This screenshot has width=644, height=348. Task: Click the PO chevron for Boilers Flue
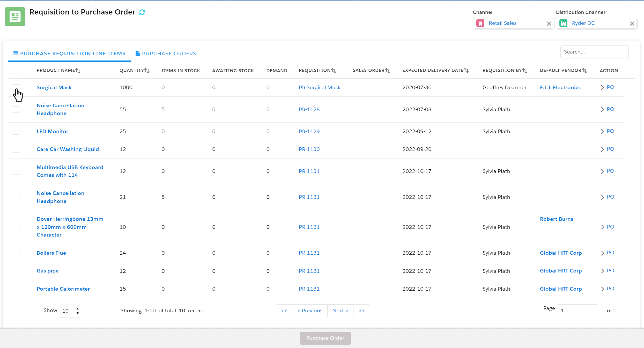pyautogui.click(x=602, y=253)
